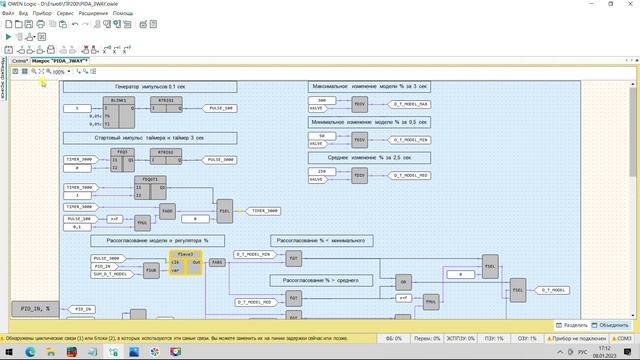640x360 pixels.
Task: Select the FABS block
Action: (217, 262)
